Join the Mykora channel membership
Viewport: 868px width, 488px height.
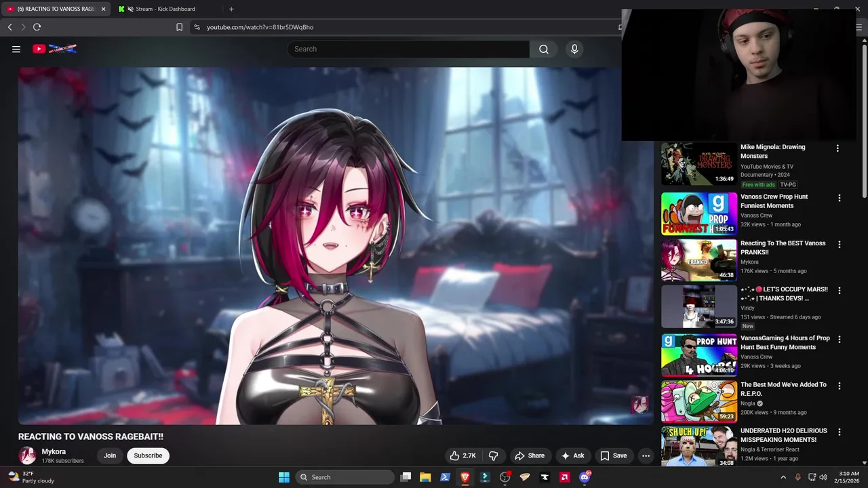[110, 455]
